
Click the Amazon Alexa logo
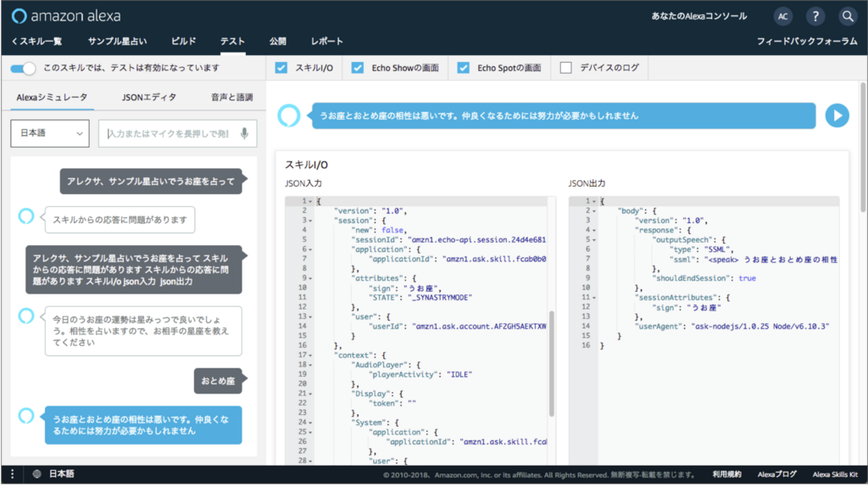point(66,16)
